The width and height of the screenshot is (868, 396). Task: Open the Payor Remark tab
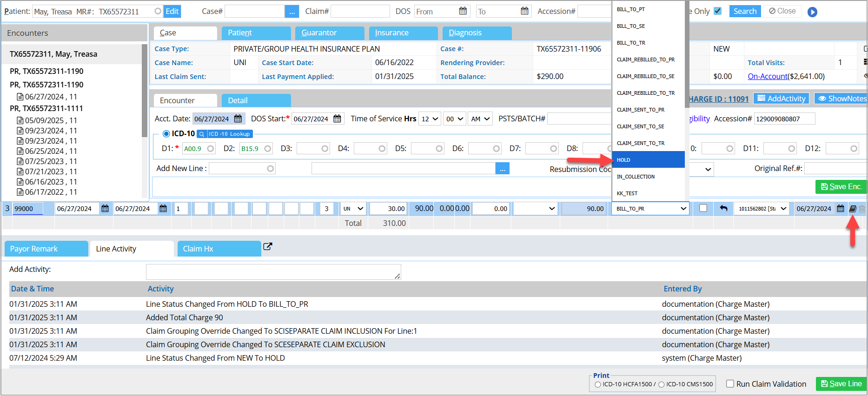point(46,249)
